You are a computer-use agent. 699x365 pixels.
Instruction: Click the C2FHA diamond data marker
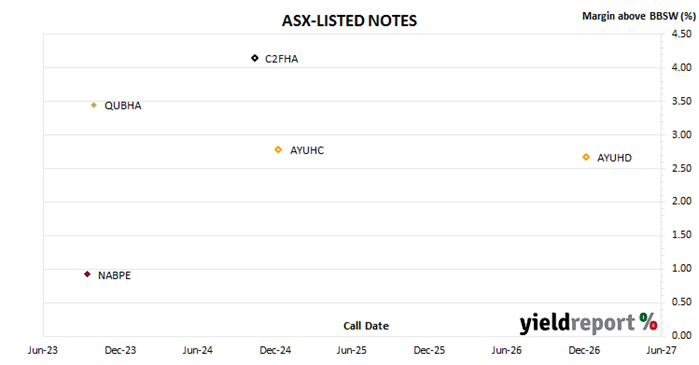pos(255,58)
